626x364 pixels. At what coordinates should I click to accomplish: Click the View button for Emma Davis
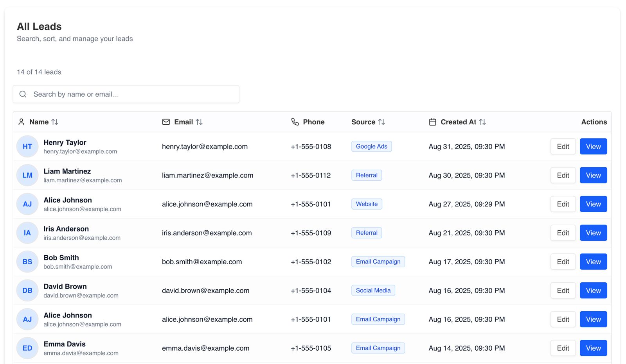coord(593,348)
